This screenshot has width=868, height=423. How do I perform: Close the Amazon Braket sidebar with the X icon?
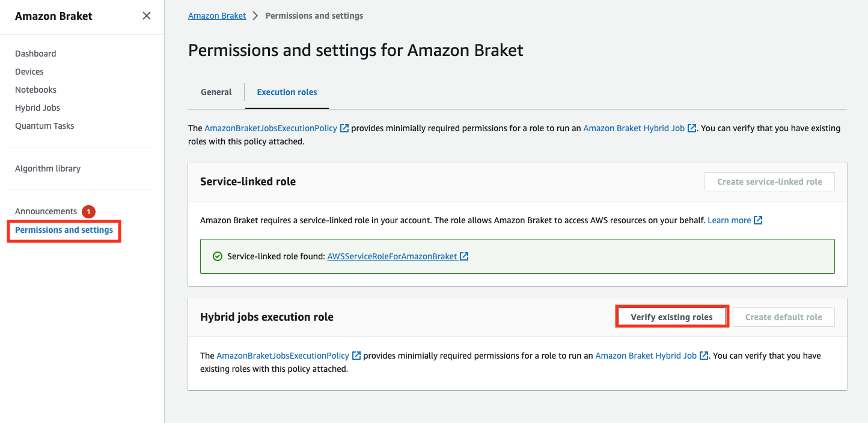tap(146, 16)
